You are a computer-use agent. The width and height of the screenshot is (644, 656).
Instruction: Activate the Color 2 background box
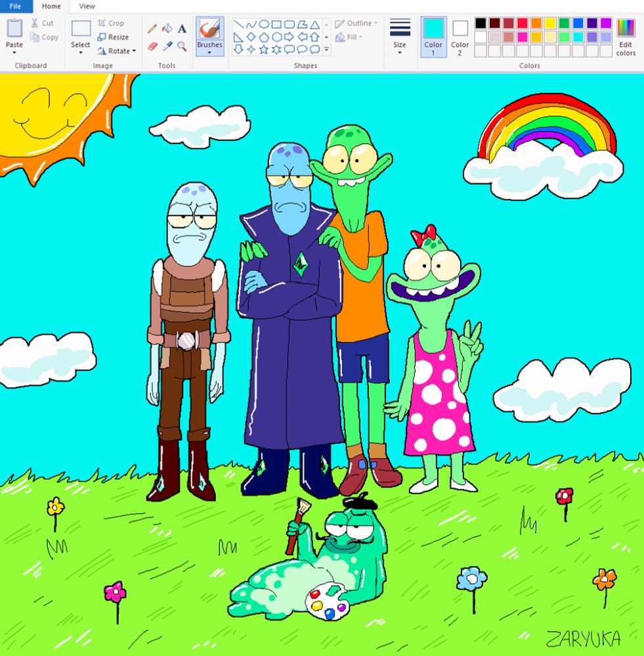pos(460,37)
